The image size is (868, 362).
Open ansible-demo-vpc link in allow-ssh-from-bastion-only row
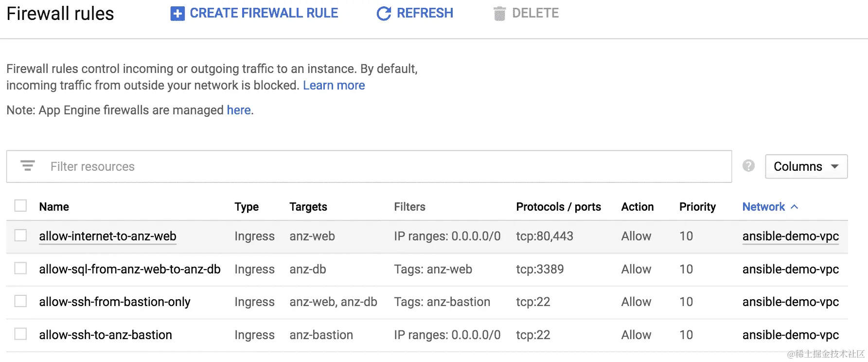(790, 302)
